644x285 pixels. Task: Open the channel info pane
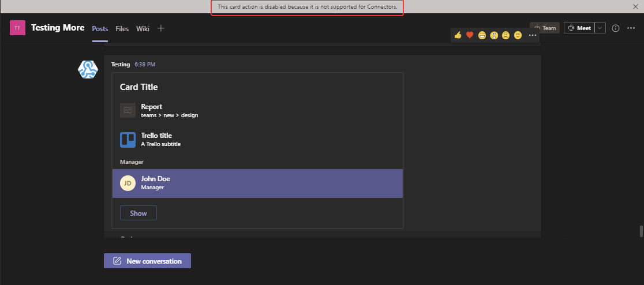click(615, 28)
